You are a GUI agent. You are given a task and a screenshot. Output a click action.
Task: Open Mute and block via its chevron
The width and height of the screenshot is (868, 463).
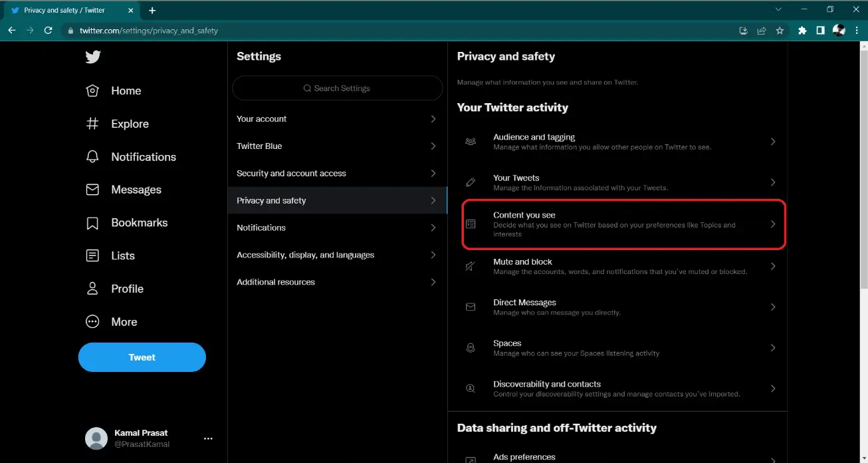tap(773, 266)
